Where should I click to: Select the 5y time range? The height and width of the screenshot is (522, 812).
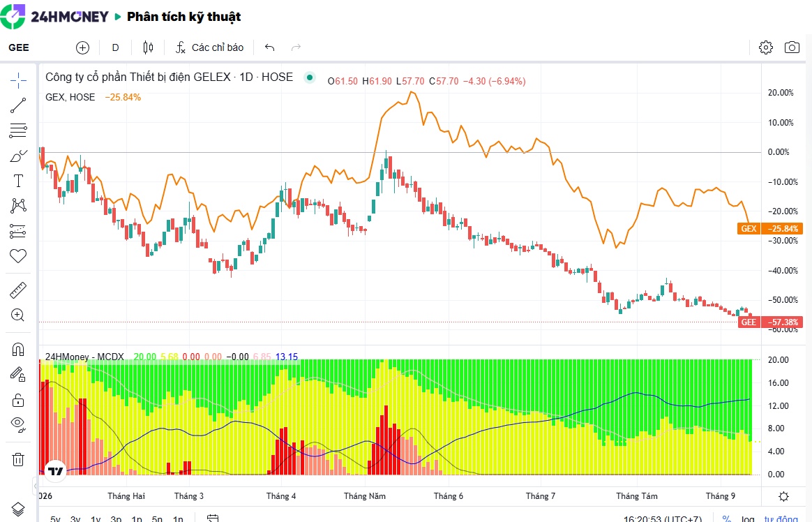55,519
